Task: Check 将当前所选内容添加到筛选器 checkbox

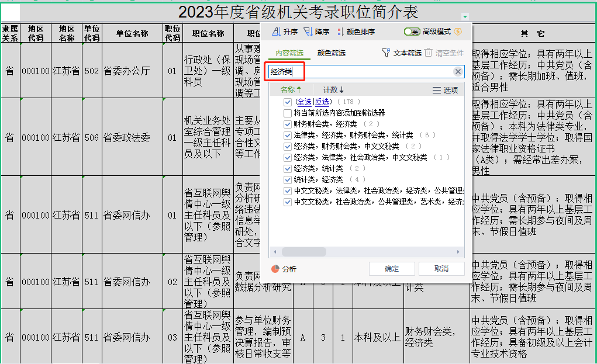Action: tap(288, 113)
